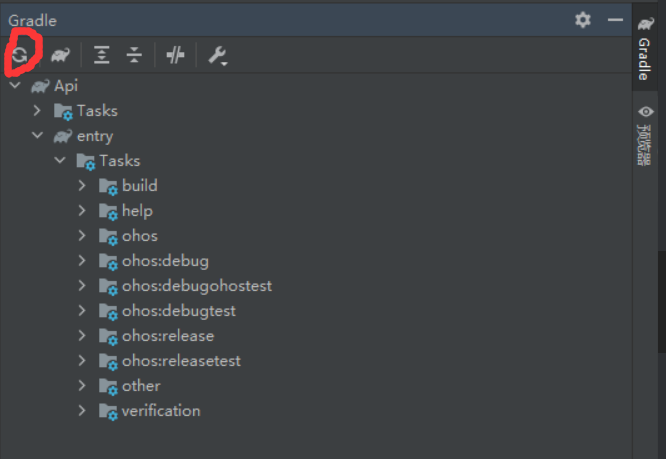Expand the ohos:release task group
The width and height of the screenshot is (666, 459).
pyautogui.click(x=84, y=336)
